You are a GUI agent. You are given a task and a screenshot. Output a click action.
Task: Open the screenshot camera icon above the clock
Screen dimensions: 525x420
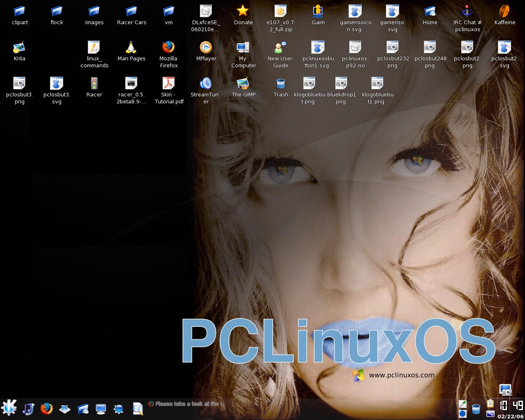pos(505,390)
